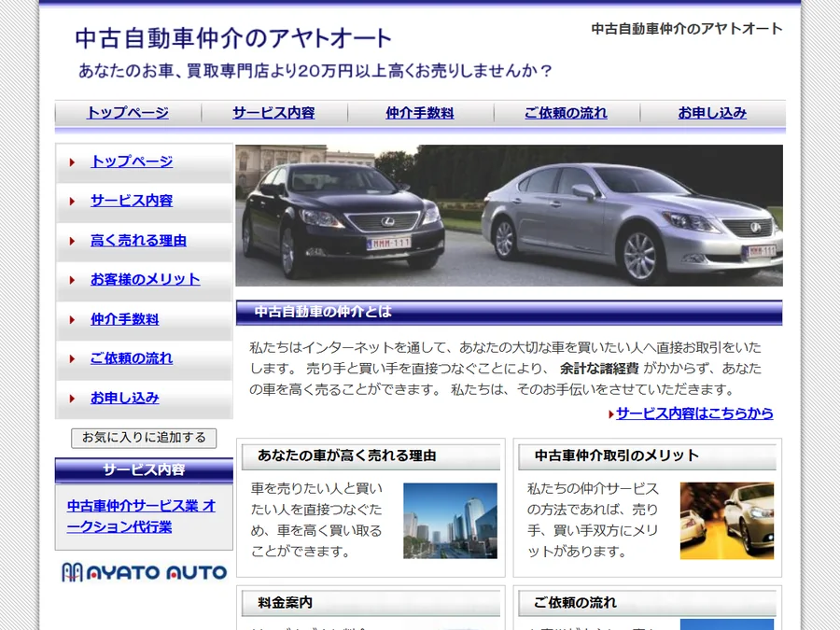840x630 pixels.
Task: Click the cars on road thumbnail
Action: (x=727, y=521)
